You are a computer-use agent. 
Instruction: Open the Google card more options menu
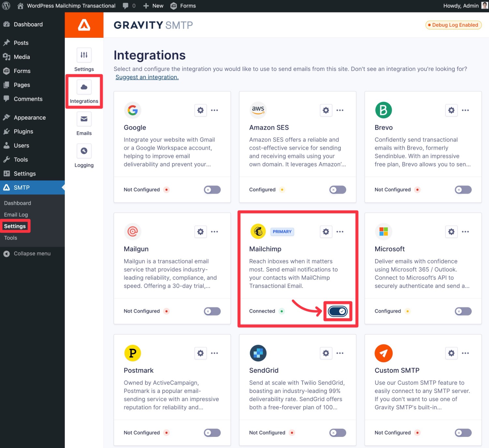tap(215, 110)
